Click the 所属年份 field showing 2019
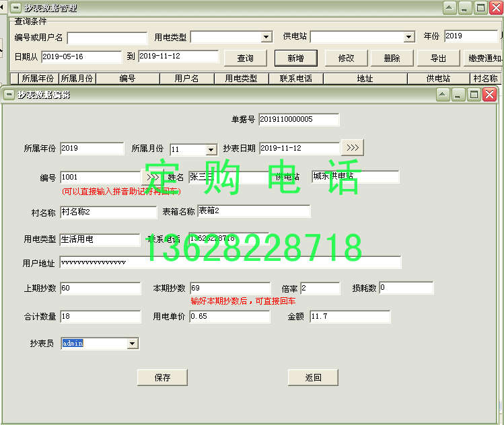Viewport: 504px width, 425px height. coord(92,149)
